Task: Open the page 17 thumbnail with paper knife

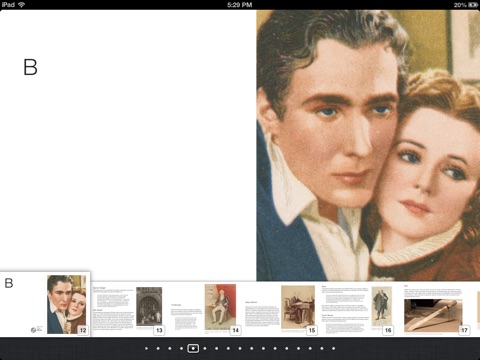Action: (436, 309)
